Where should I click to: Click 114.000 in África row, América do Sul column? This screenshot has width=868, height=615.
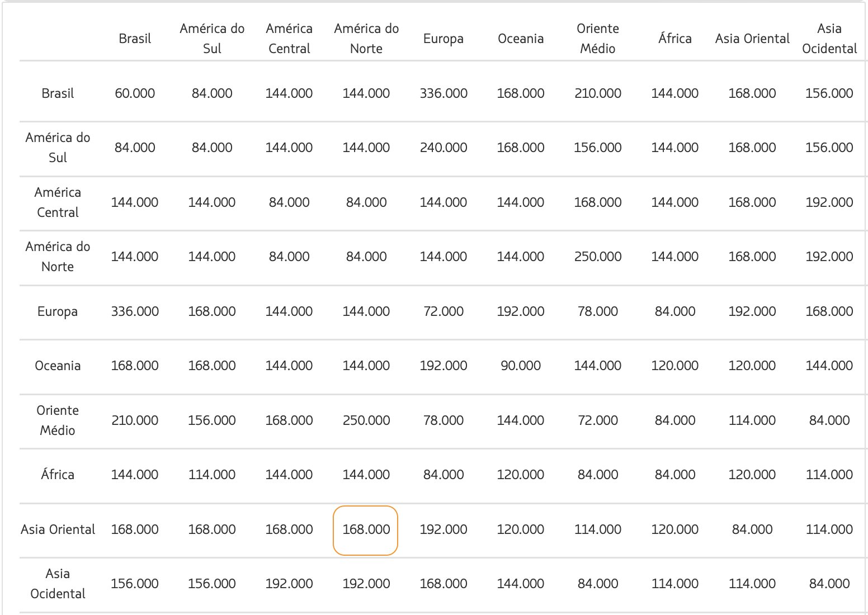point(212,475)
